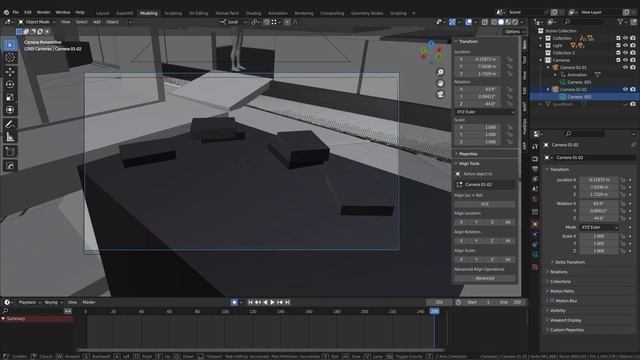
Task: Toggle auto keying record button
Action: (x=234, y=302)
